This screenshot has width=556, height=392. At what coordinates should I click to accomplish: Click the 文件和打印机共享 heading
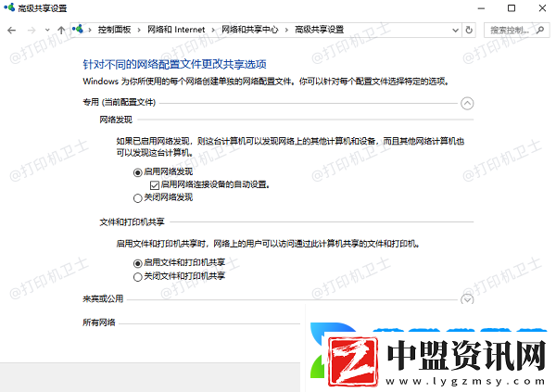pyautogui.click(x=132, y=222)
